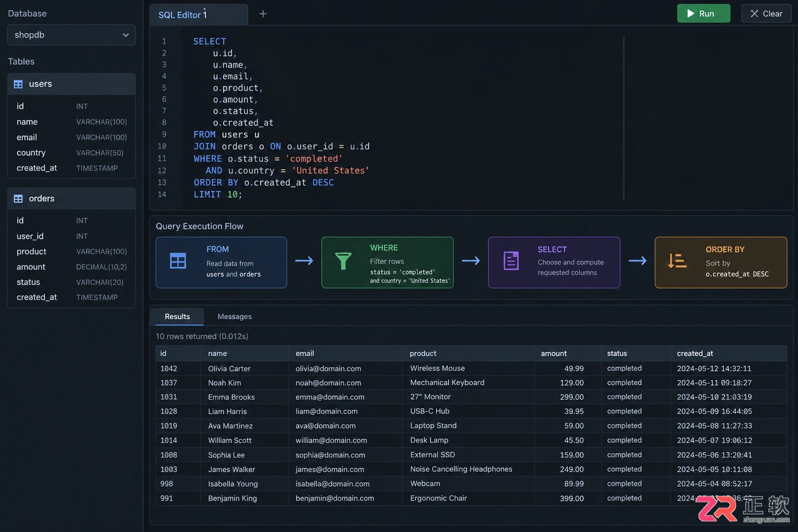Click line number 11 in the gutter
Viewport: 798px width, 532px height.
click(162, 158)
